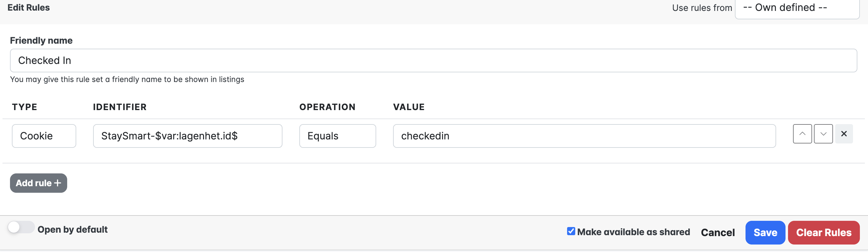
Task: Click the Cancel link
Action: pos(717,232)
